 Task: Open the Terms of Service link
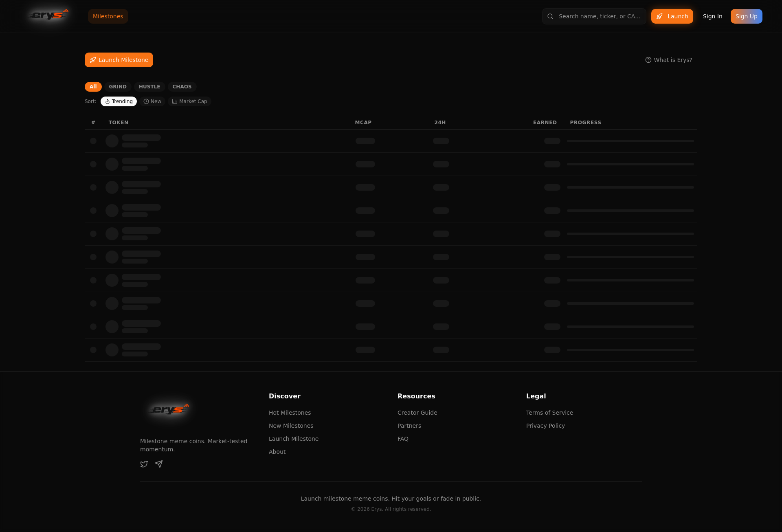coord(549,413)
